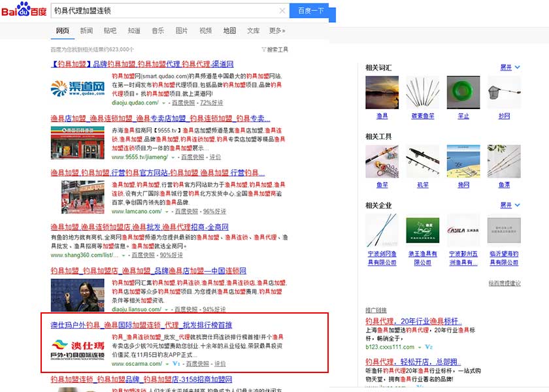549x392 pixels.
Task: Clear the search box with the X icon
Action: [x=282, y=11]
